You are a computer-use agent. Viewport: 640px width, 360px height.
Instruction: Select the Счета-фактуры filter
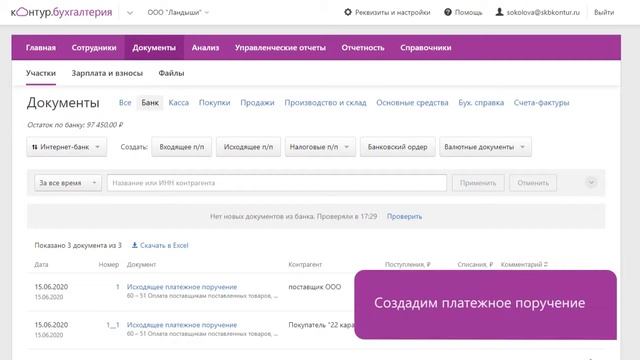pyautogui.click(x=541, y=103)
